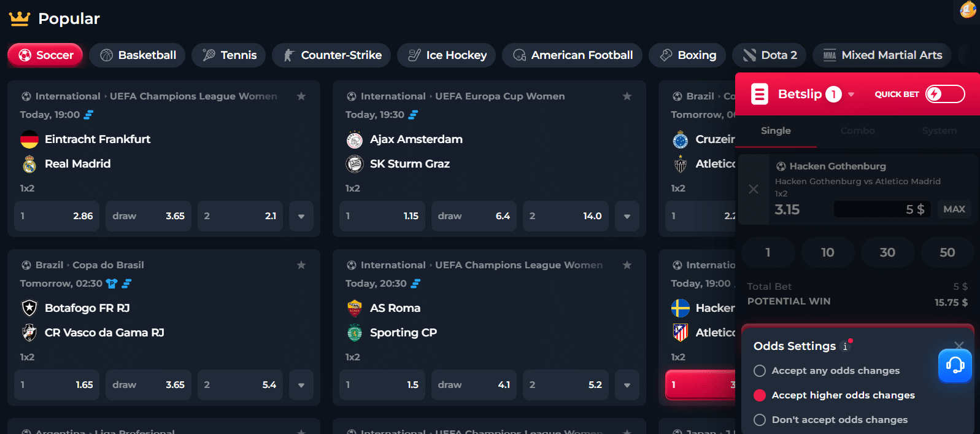Star the AS Roma vs Sporting CP match
Viewport: 980px width, 434px height.
(627, 265)
